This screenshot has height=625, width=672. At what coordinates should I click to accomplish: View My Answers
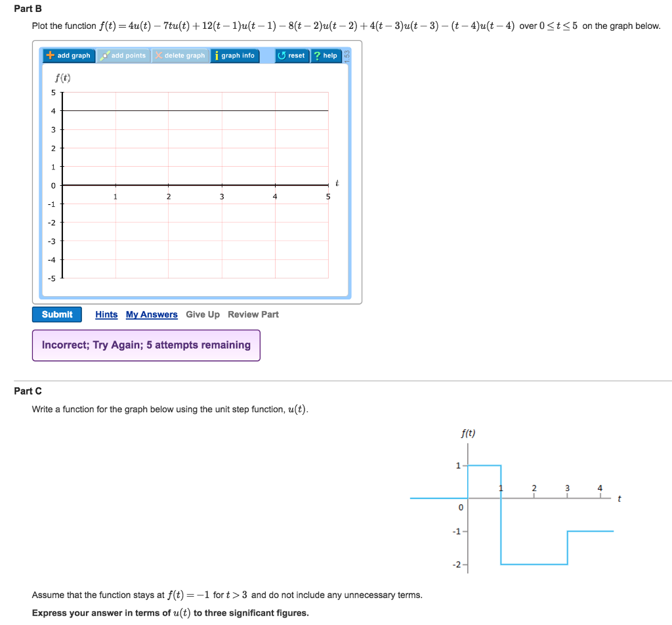[x=152, y=314]
